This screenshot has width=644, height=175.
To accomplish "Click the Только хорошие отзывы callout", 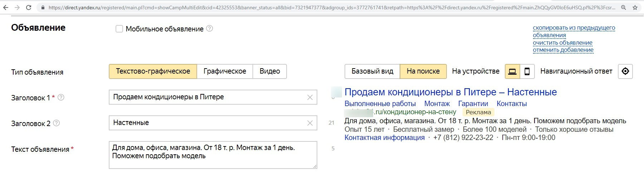I will point(574,129).
